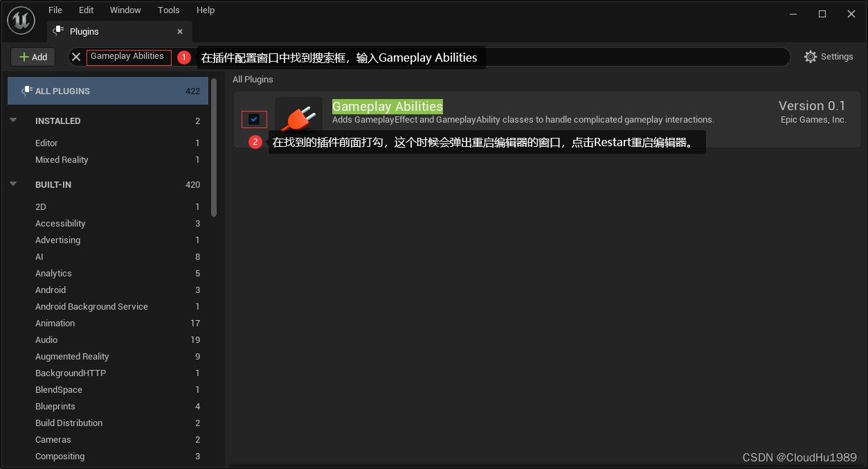Screen dimensions: 868x469
Task: Open the Tools menu
Action: point(169,10)
